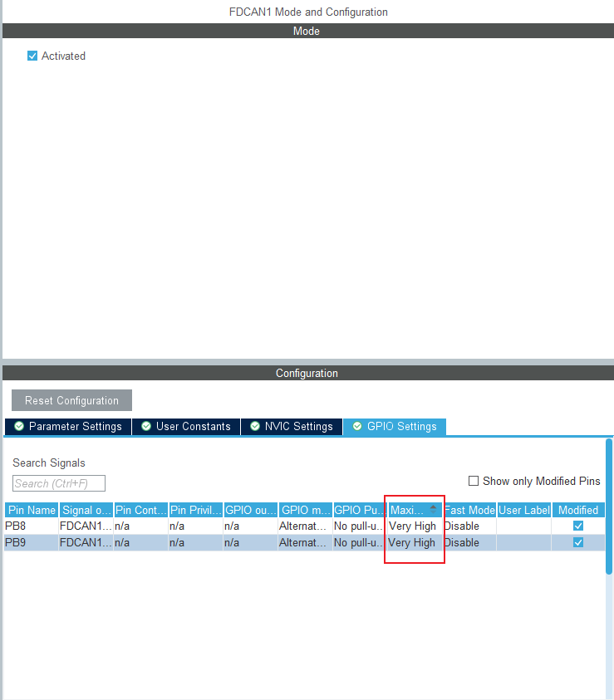This screenshot has height=700, width=614.
Task: Select the GPIO Settings tab
Action: pyautogui.click(x=395, y=426)
